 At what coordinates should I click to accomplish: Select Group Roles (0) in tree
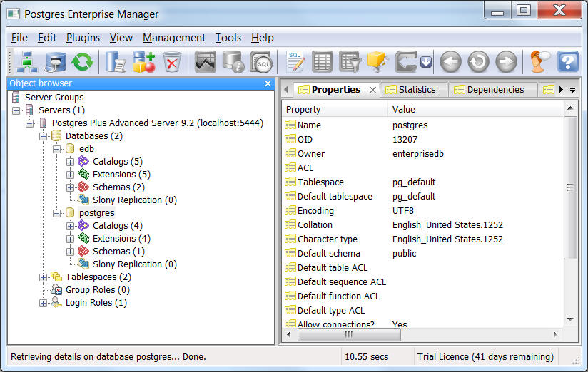(x=97, y=290)
